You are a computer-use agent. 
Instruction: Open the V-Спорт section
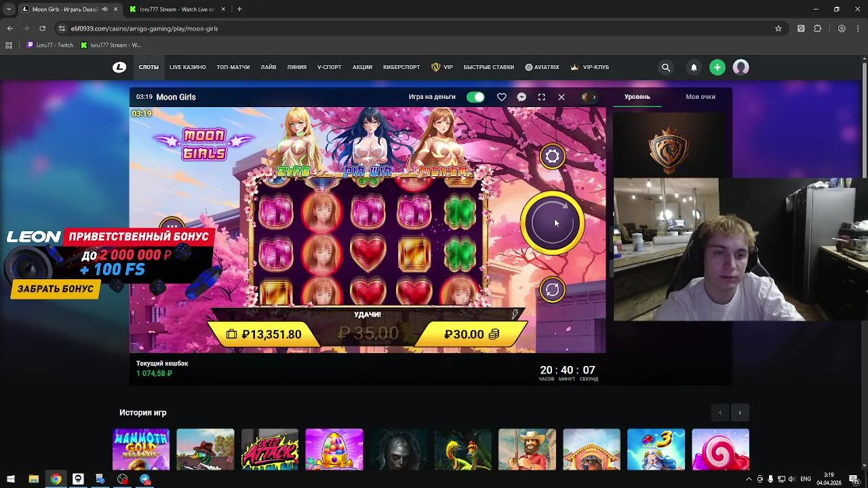tap(330, 67)
